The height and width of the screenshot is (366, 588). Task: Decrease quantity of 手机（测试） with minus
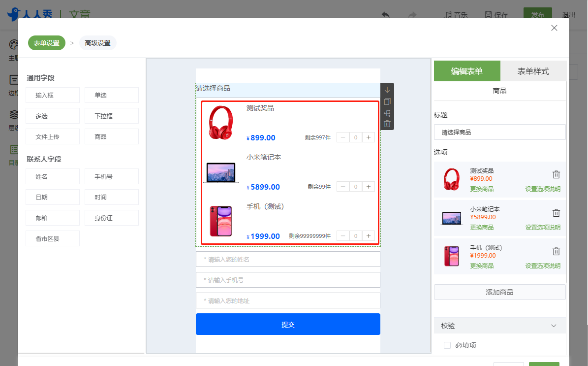[x=343, y=236]
